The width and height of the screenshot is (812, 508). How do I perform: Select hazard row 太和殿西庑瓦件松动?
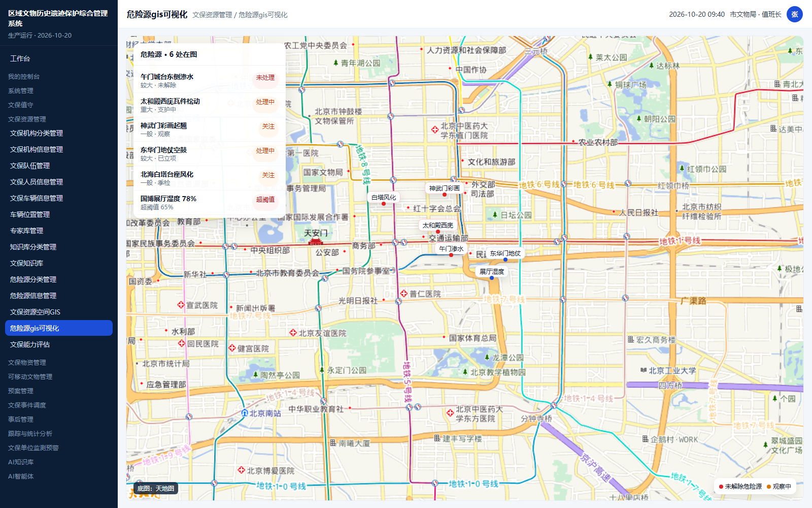point(210,105)
